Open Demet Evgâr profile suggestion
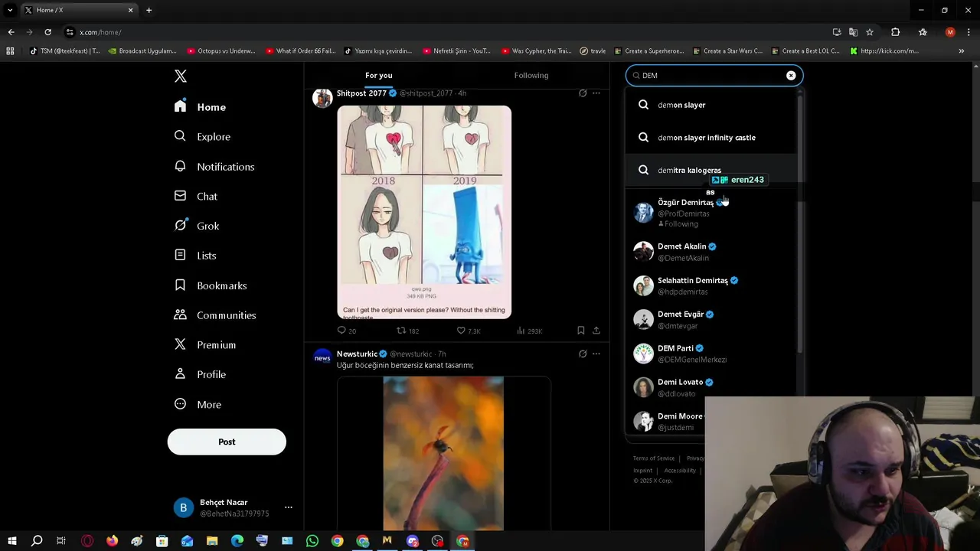The image size is (980, 551). (x=710, y=320)
